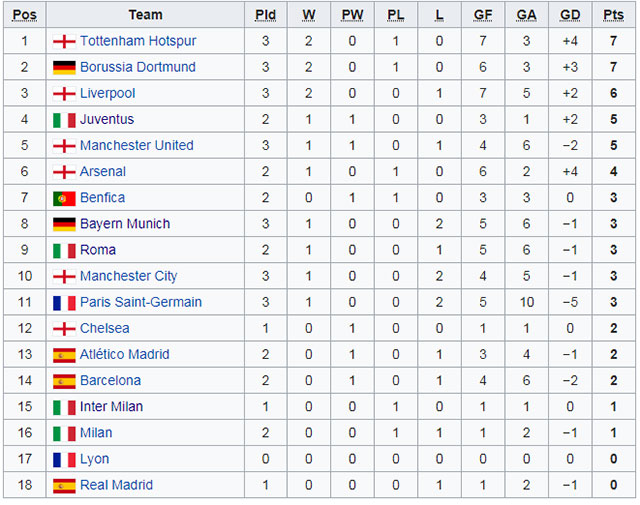Screen dimensions: 640x505
Task: Click the Italian flag beside Juventus
Action: pyautogui.click(x=64, y=120)
